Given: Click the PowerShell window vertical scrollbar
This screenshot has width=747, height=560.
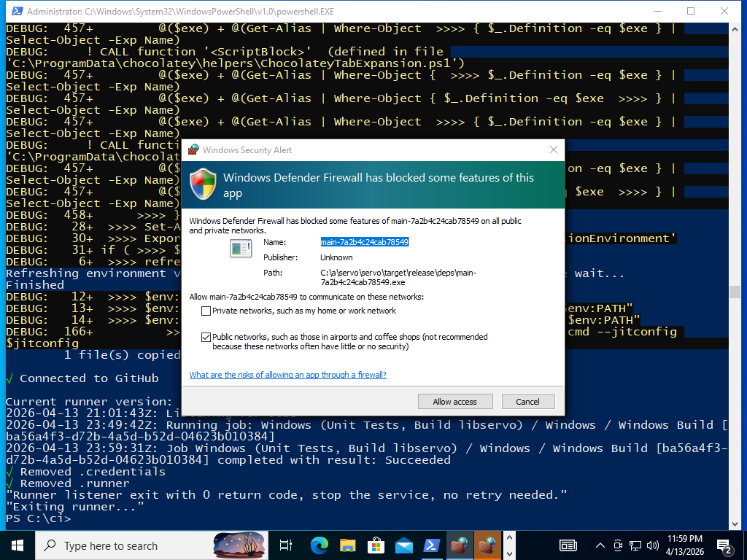Looking at the screenshot, I should point(736,292).
